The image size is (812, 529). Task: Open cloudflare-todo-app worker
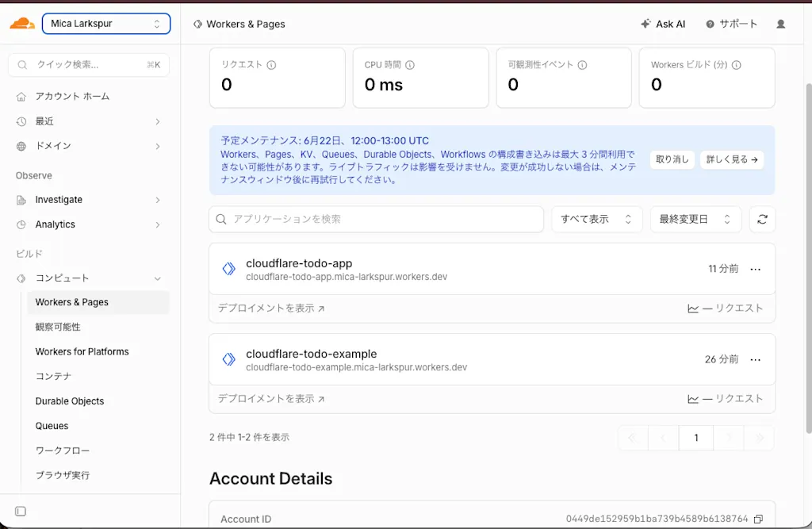(x=299, y=263)
